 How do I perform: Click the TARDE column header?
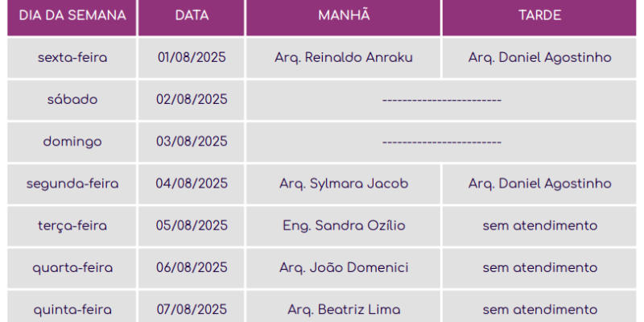pyautogui.click(x=539, y=16)
